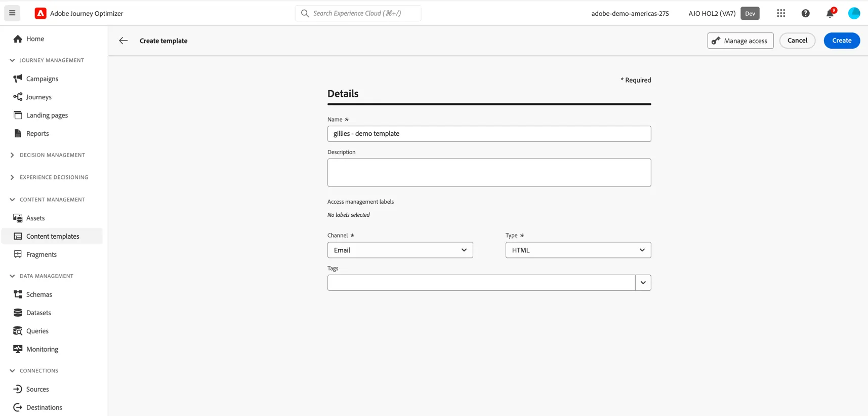Open the user profile avatar
The height and width of the screenshot is (416, 868).
854,13
